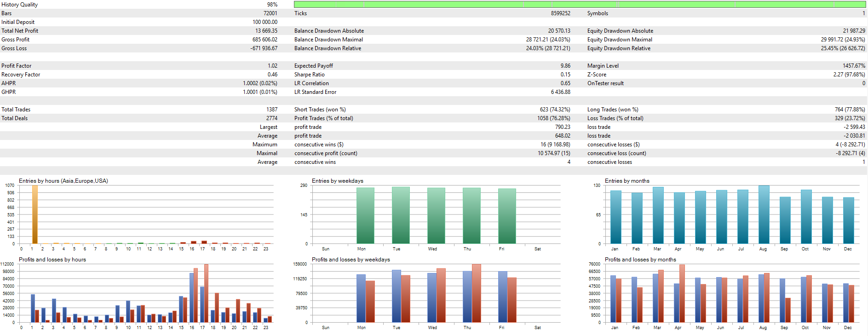
Task: Select the Equity Drawdown Maximal value
Action: 842,40
